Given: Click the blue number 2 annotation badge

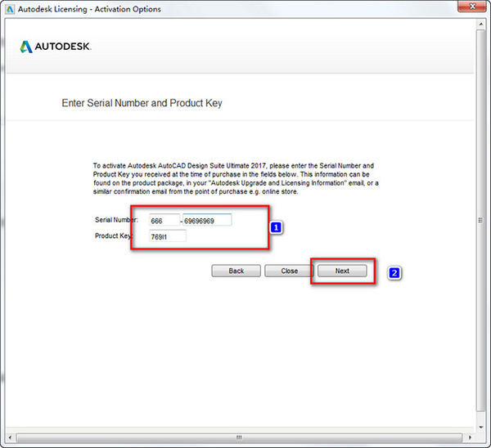Looking at the screenshot, I should 394,272.
